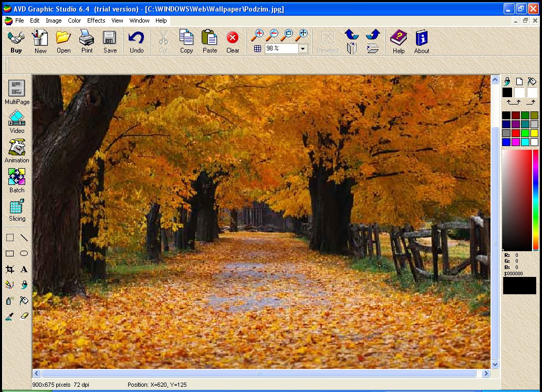Select the Line drawing tool

click(x=24, y=238)
